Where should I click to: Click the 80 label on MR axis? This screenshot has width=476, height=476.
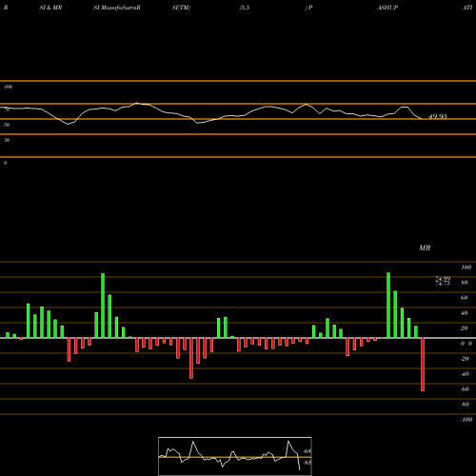point(465,283)
